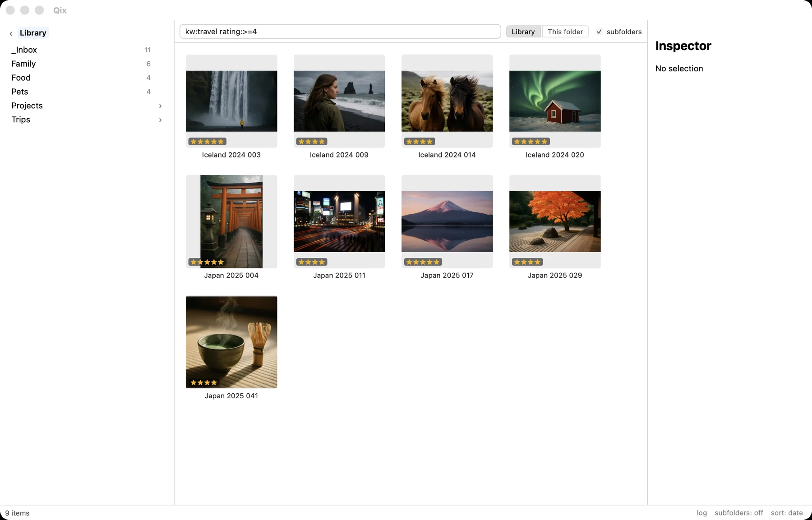
Task: Click the Inspector panel heading
Action: (x=683, y=46)
